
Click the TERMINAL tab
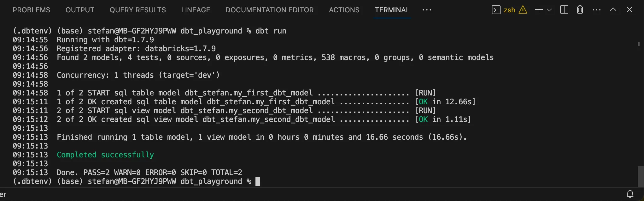click(392, 10)
